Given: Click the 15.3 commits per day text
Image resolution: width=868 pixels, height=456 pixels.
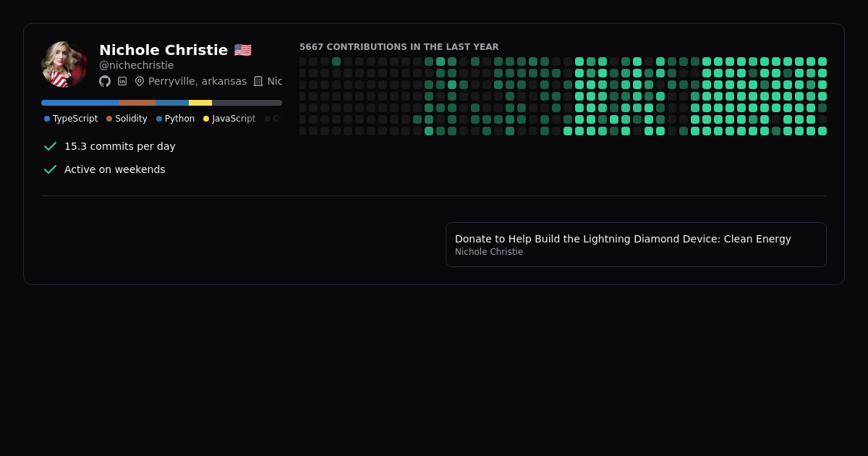Looking at the screenshot, I should tap(120, 146).
